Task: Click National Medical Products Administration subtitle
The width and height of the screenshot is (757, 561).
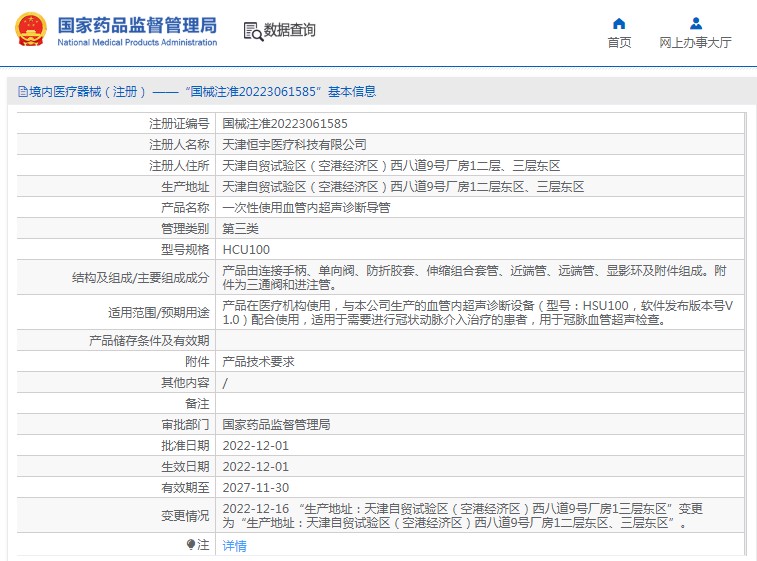Action: pyautogui.click(x=137, y=42)
